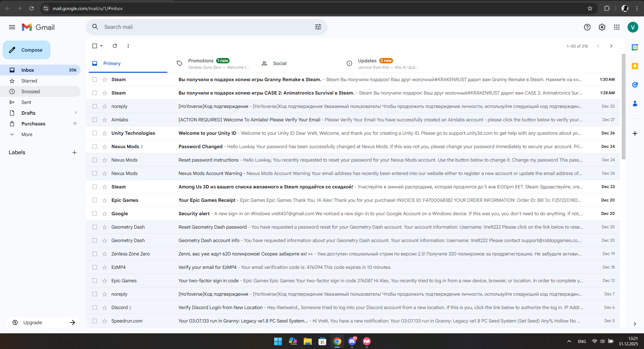
Task: Open Google Tasks side panel
Action: coord(635,85)
